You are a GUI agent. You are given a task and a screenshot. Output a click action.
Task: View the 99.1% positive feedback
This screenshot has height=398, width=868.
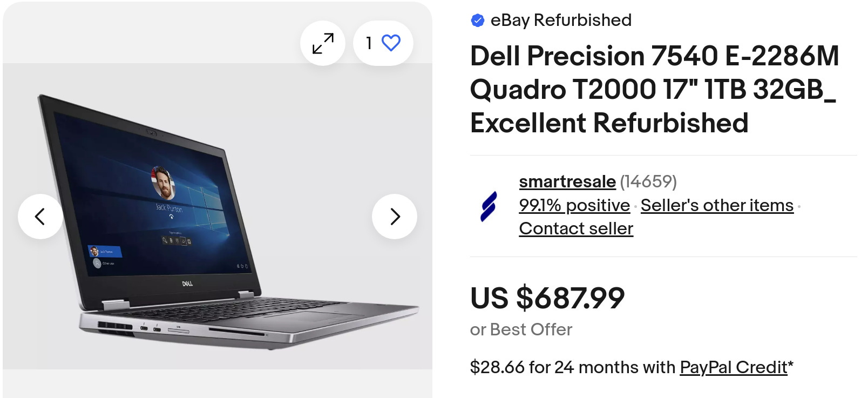tap(574, 205)
